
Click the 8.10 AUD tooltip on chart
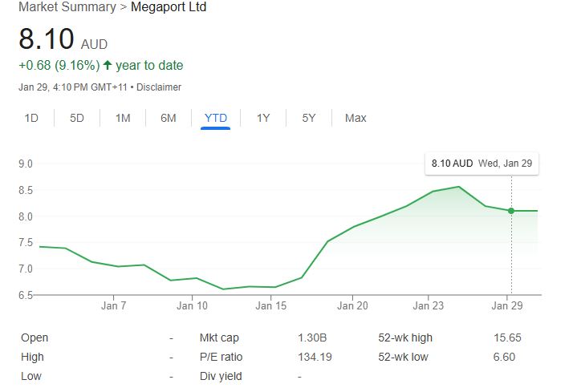pos(482,164)
